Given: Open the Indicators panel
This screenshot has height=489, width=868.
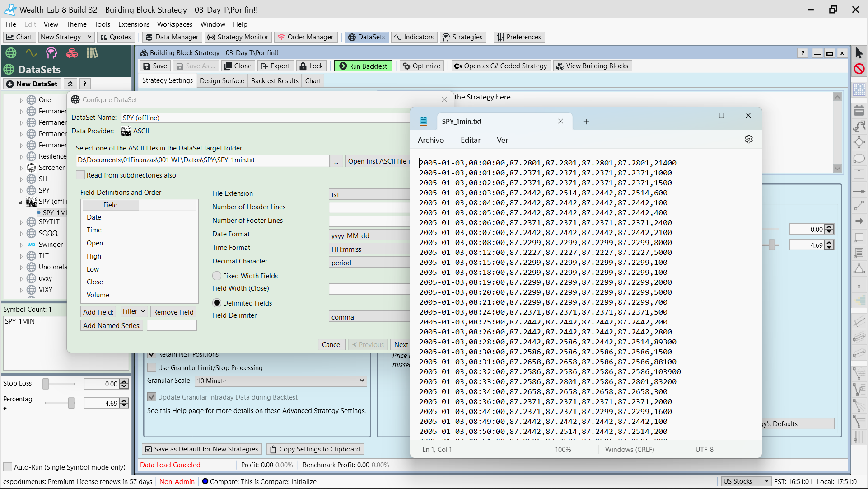Looking at the screenshot, I should [x=414, y=37].
